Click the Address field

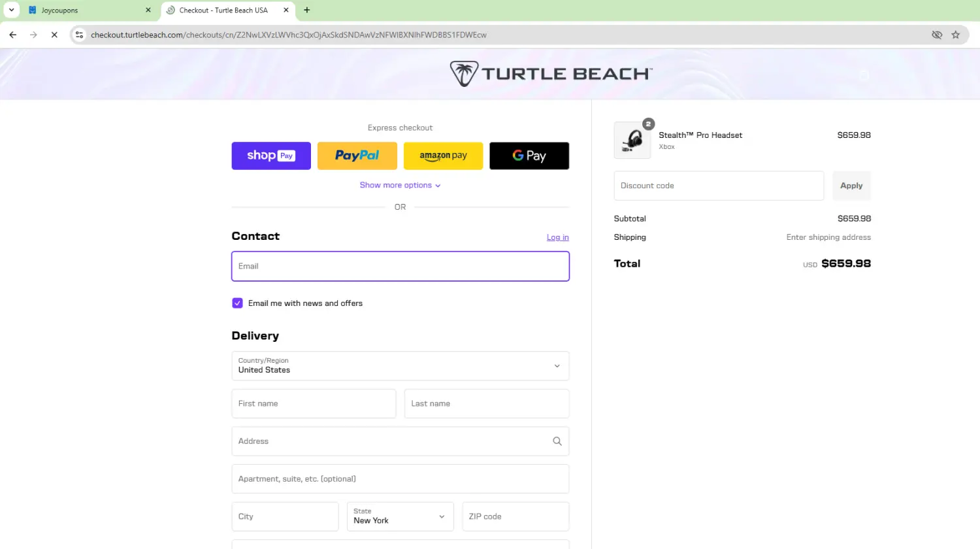point(400,441)
